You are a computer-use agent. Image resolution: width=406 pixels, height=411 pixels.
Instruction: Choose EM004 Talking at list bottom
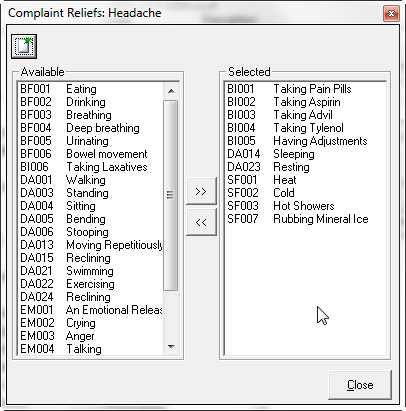point(90,349)
